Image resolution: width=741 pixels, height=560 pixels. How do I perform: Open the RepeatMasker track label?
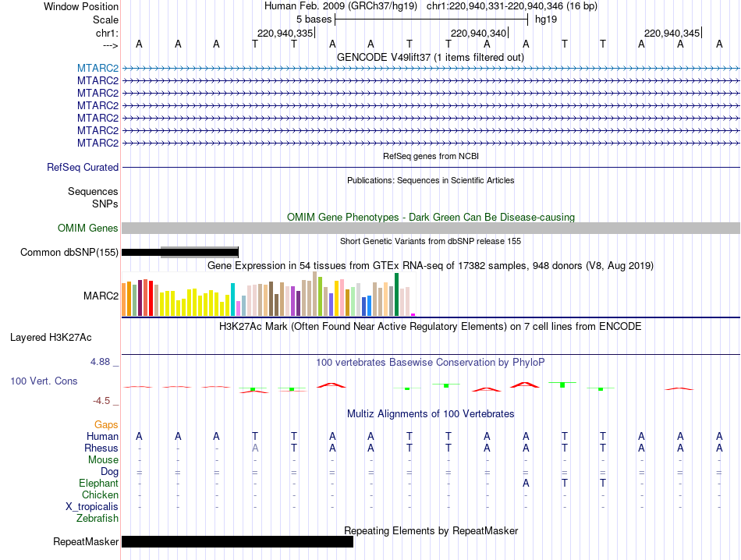click(x=86, y=541)
